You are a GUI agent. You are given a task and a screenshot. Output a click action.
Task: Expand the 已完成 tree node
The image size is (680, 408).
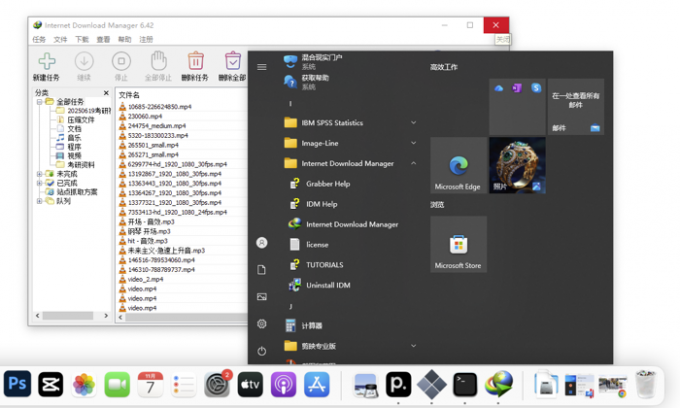point(39,183)
